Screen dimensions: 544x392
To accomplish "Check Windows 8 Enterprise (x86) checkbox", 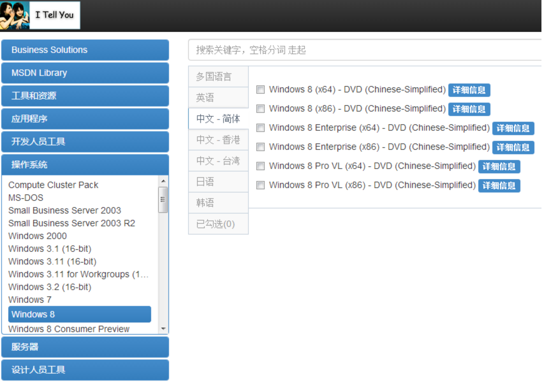I will coord(261,147).
